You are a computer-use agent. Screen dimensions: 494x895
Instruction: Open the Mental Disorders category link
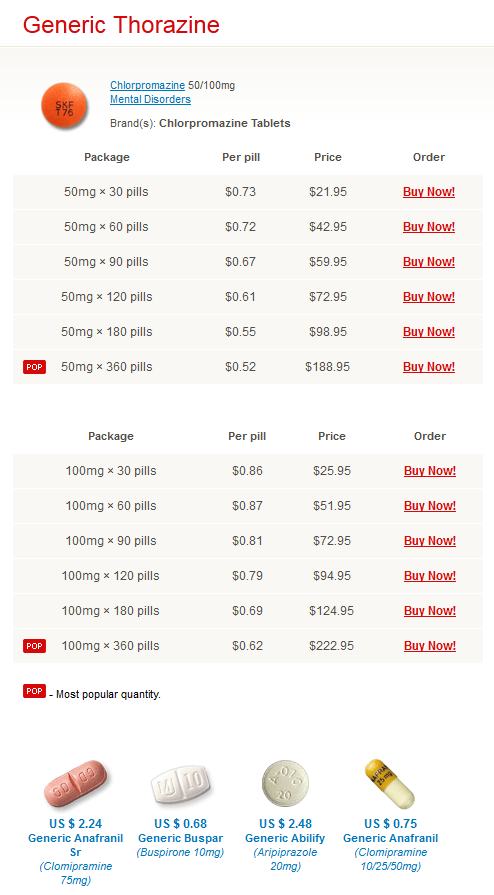click(x=150, y=99)
